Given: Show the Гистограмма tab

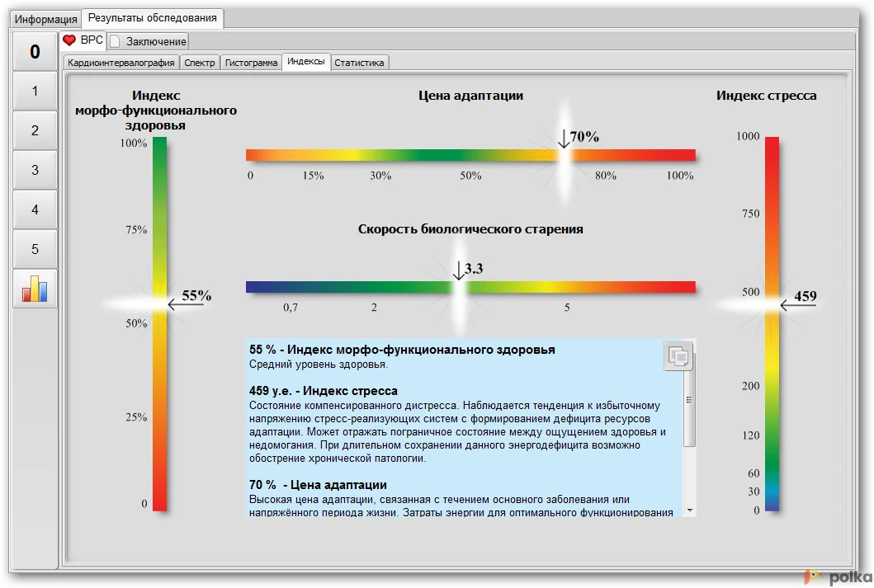Looking at the screenshot, I should 251,63.
